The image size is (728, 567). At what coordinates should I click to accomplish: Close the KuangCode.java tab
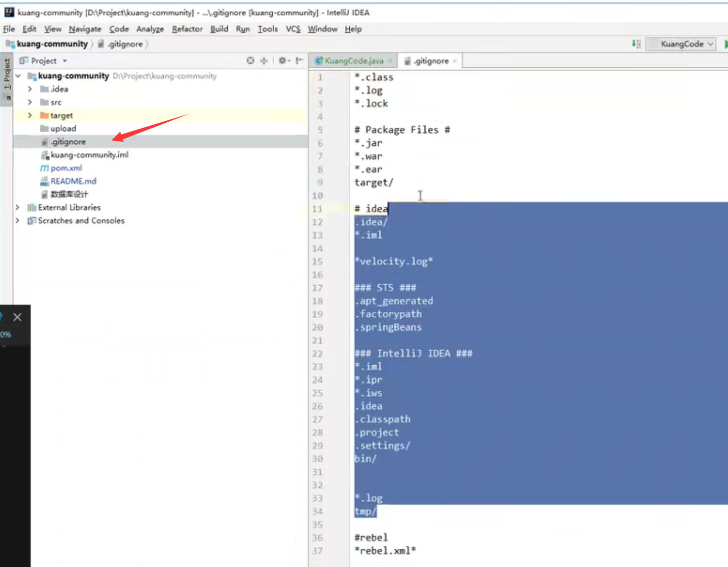click(x=390, y=61)
